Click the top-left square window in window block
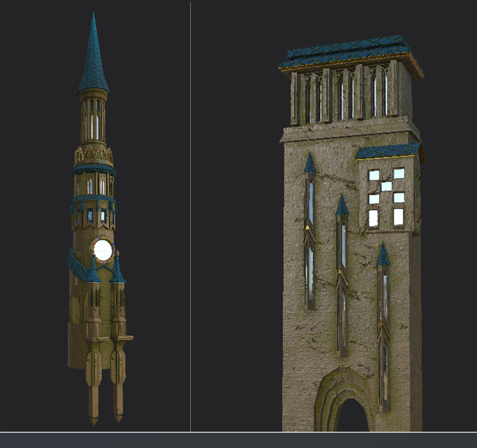 [x=374, y=175]
